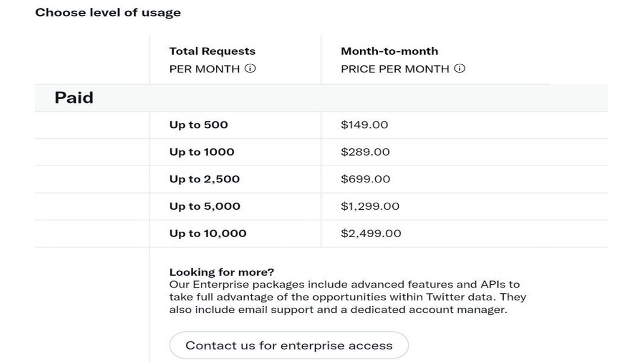Image resolution: width=644 pixels, height=362 pixels.
Task: Click the Choose level of usage heading
Action: (x=108, y=12)
